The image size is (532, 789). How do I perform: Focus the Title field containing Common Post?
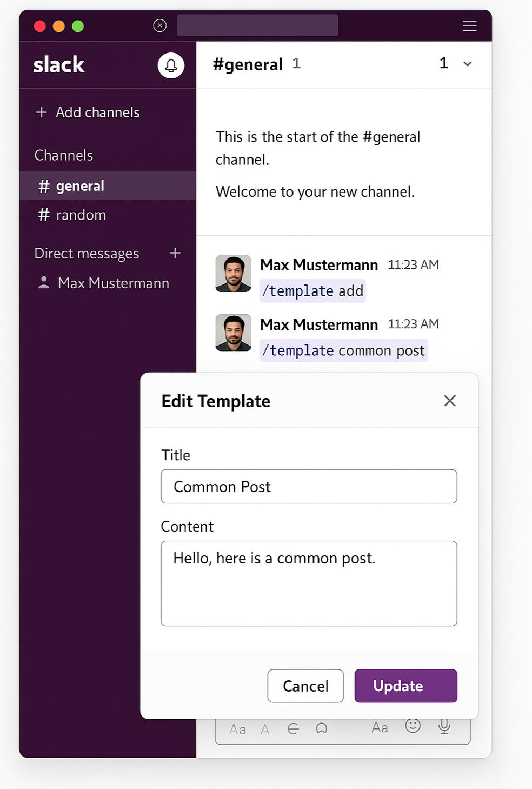309,487
